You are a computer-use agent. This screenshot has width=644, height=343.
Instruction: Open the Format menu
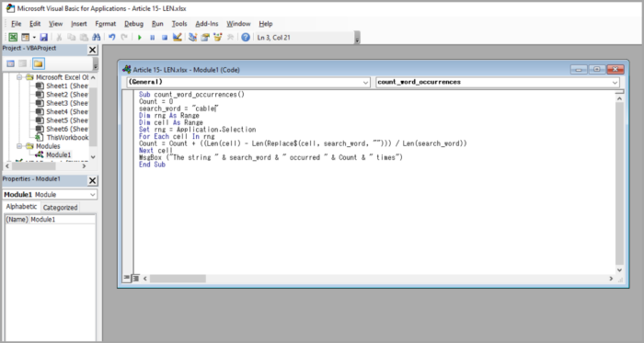point(106,24)
